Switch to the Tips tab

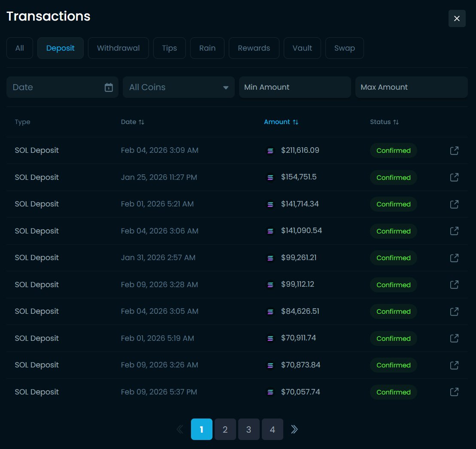170,48
